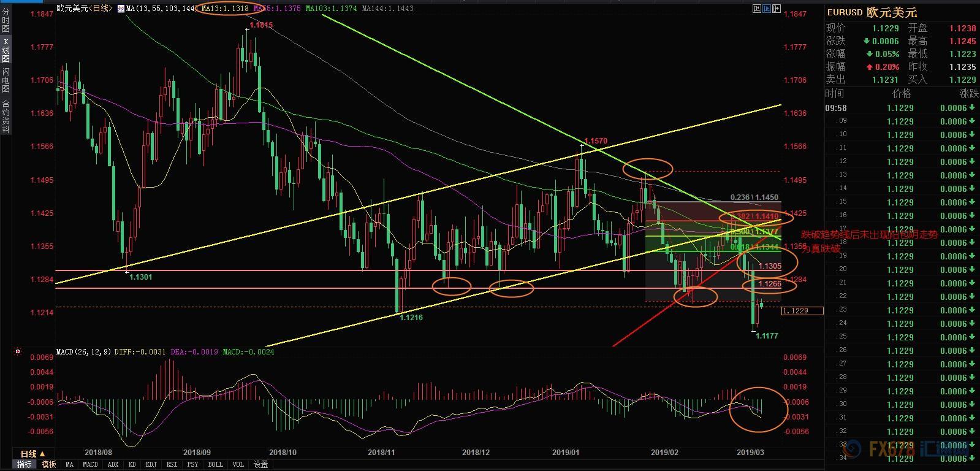
Task: Click the MA13:1.1318 value
Action: point(225,9)
